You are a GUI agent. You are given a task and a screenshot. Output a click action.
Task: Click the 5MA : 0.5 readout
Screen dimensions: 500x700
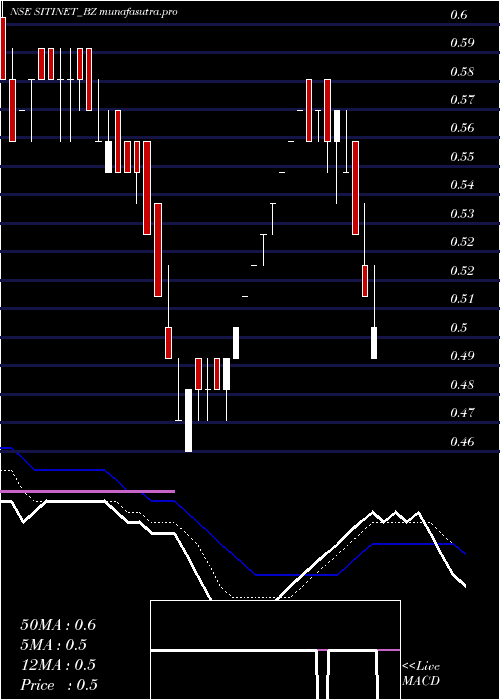click(x=54, y=645)
